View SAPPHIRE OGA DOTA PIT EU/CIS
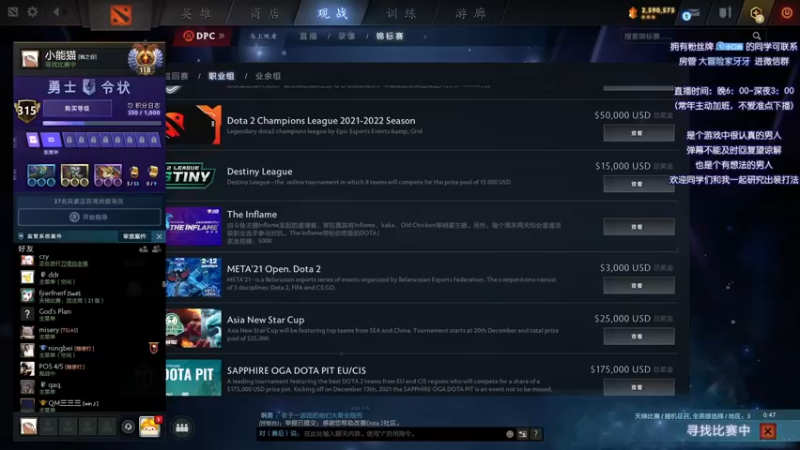This screenshot has height=450, width=800. pos(639,387)
